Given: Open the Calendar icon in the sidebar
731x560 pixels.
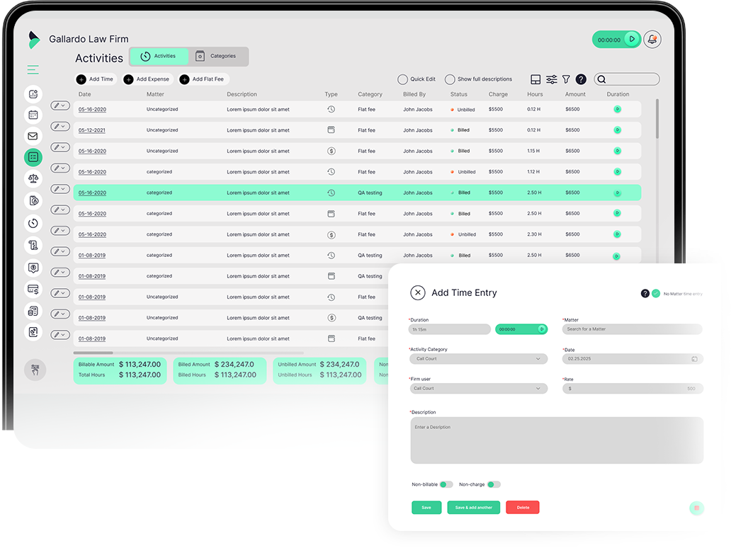Looking at the screenshot, I should click(33, 114).
